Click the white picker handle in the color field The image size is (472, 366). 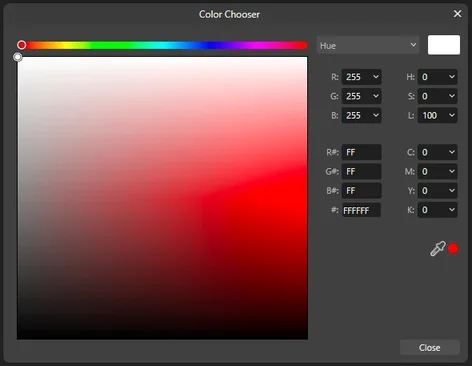click(x=18, y=57)
